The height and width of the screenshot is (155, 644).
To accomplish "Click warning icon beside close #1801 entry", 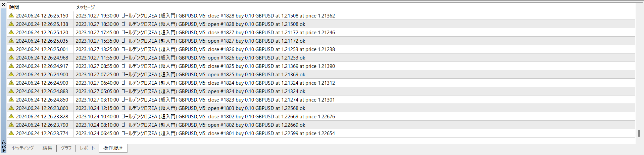I will [x=11, y=133].
